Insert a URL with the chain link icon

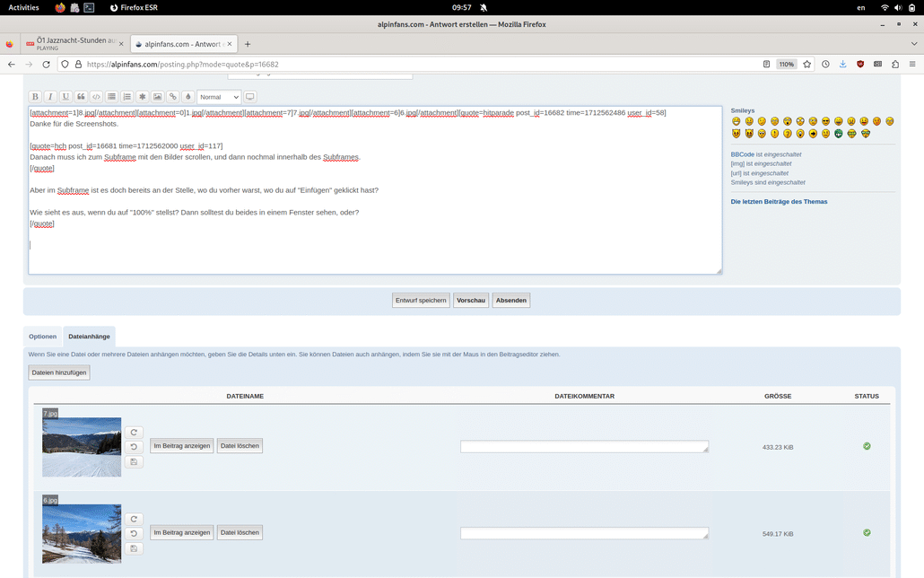click(172, 96)
